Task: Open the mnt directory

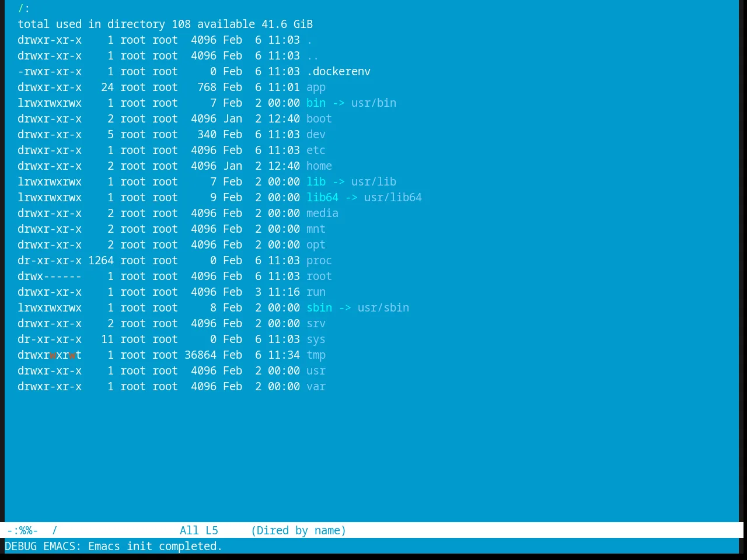Action: click(316, 229)
